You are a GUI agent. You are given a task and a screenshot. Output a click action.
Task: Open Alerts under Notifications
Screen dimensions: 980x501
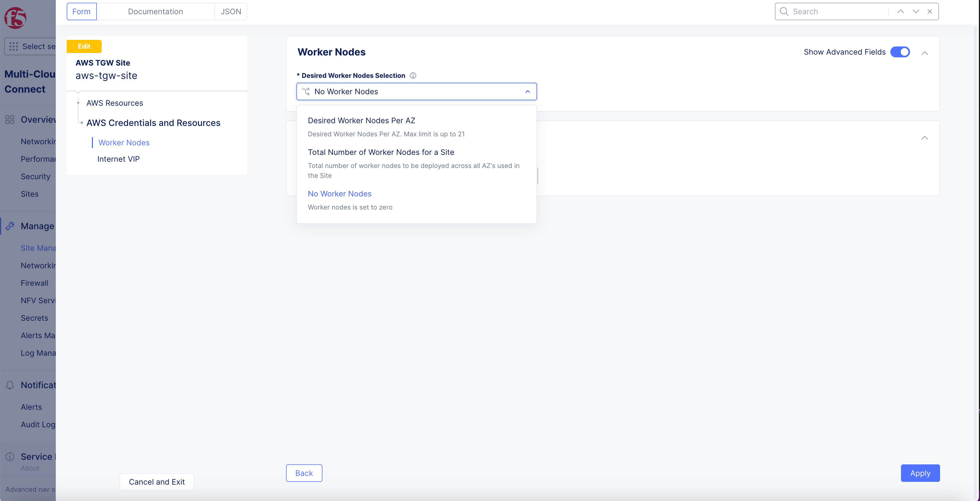[x=31, y=407]
